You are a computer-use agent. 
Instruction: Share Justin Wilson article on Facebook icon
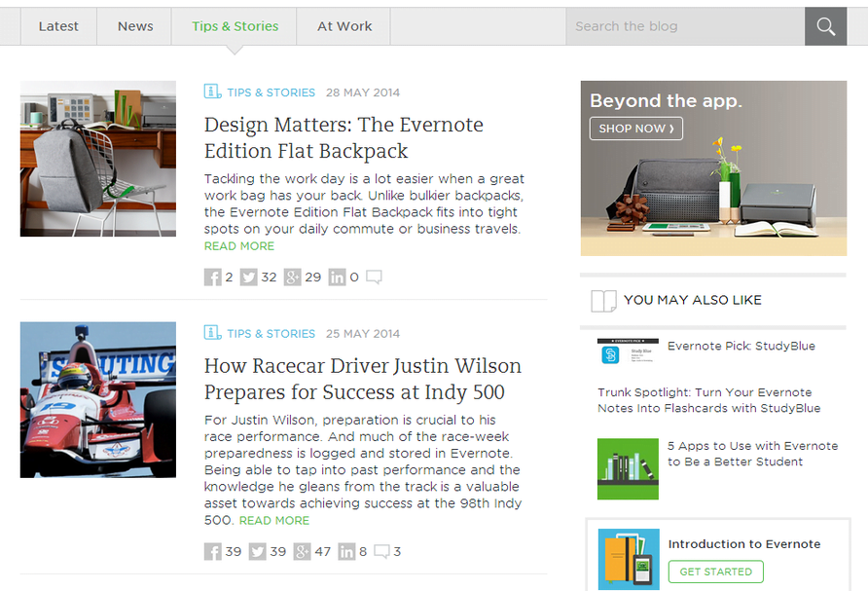pyautogui.click(x=212, y=552)
